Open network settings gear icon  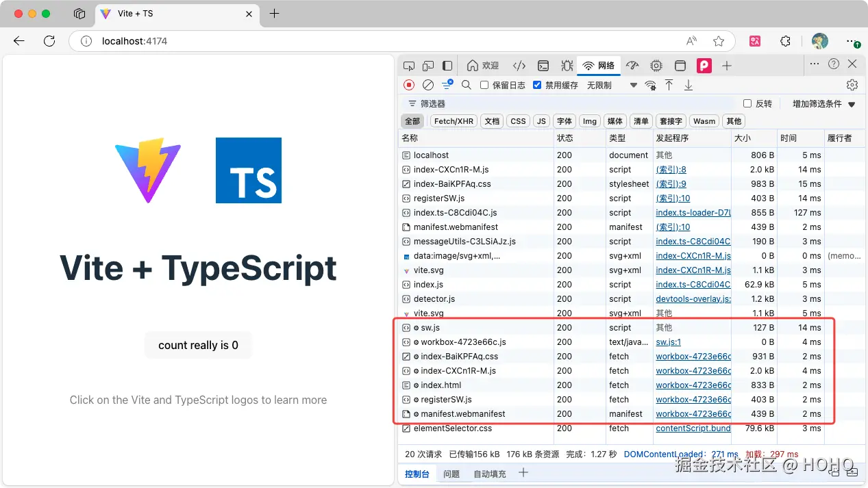click(852, 85)
